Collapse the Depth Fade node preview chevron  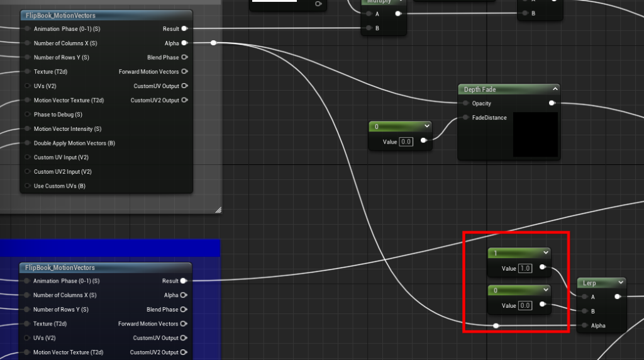click(555, 89)
